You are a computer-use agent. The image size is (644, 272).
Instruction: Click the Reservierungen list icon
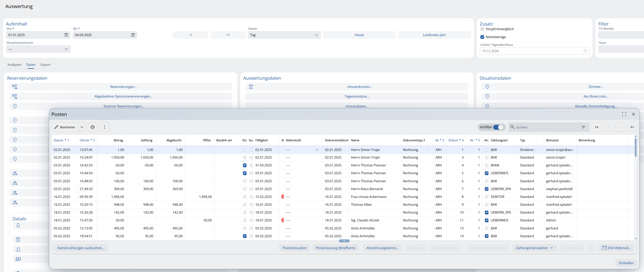(15, 87)
